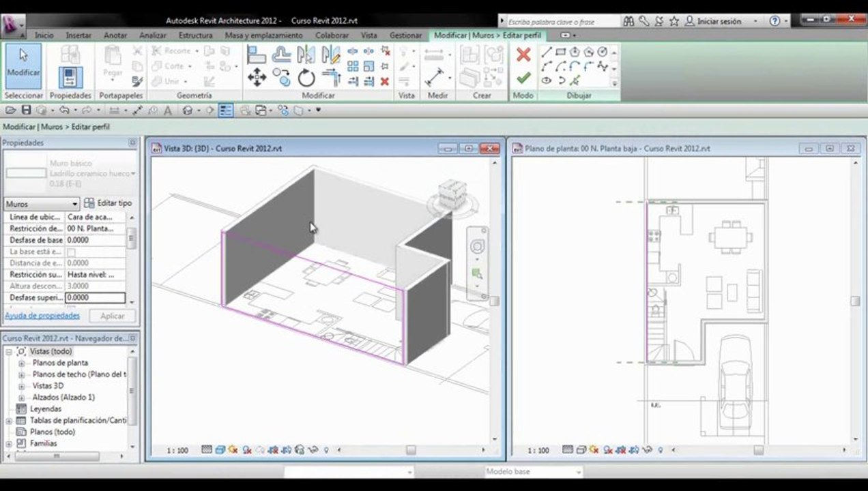Open the Draw gallery expand arrow
Screen dimensions: 868x491
click(614, 83)
